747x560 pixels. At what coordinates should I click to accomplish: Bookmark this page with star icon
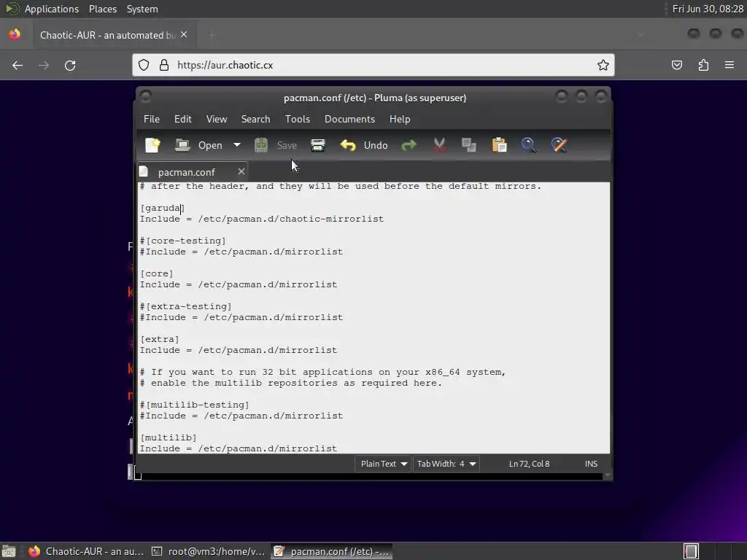pos(603,65)
